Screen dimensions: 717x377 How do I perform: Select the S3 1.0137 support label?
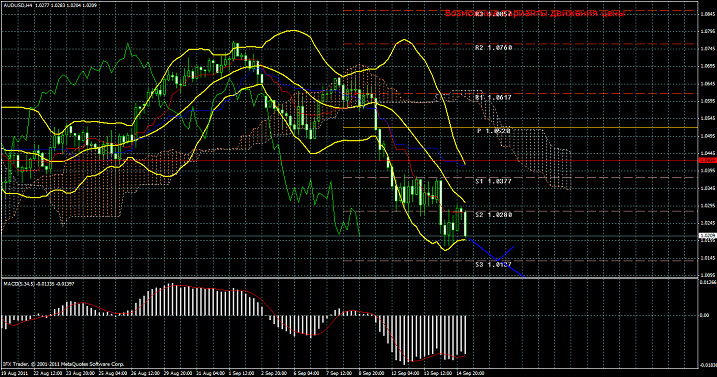point(493,264)
